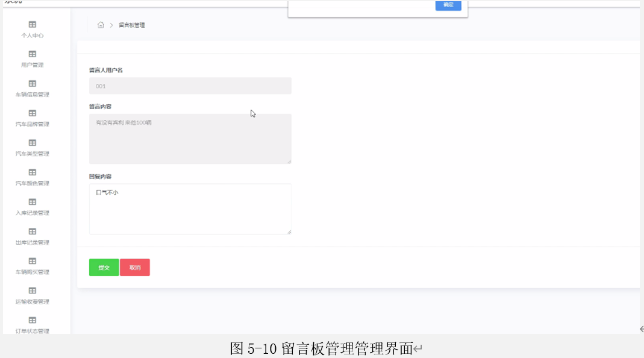The image size is (644, 358).
Task: Open the 个人中心 grid icon in sidebar
Action: (31, 24)
